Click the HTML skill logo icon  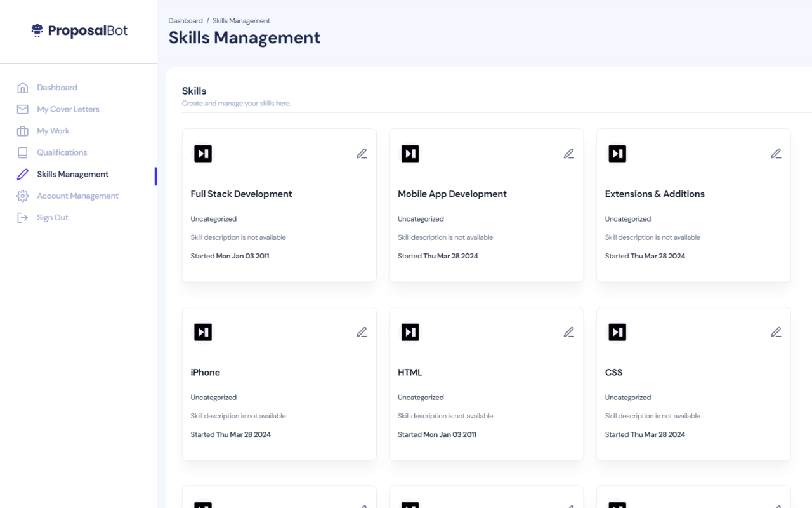point(410,332)
